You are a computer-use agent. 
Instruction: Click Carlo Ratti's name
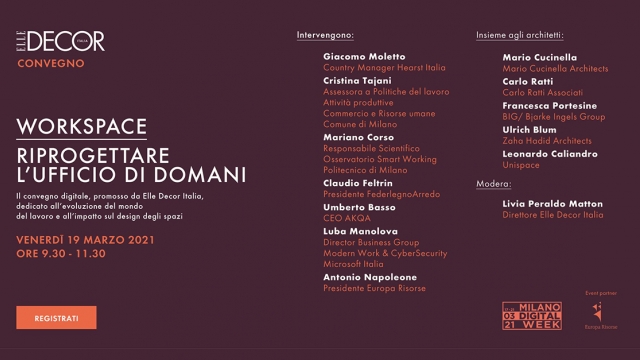click(528, 82)
